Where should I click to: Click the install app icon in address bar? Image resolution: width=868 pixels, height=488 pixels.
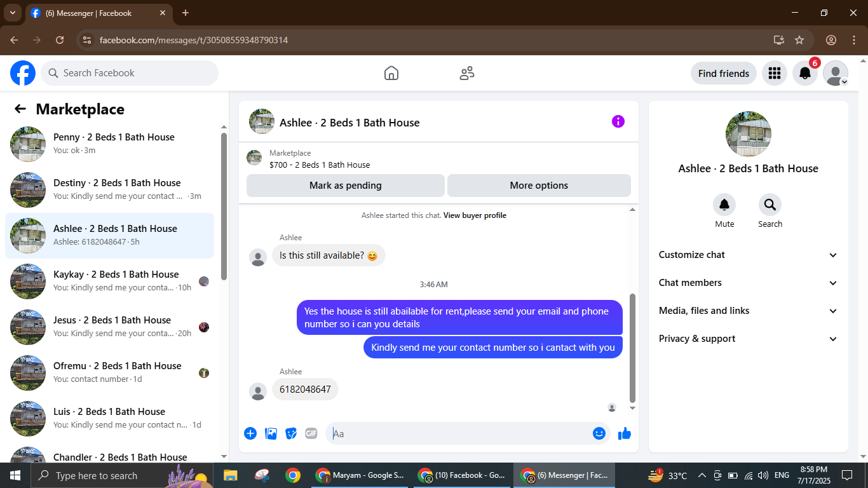tap(779, 40)
